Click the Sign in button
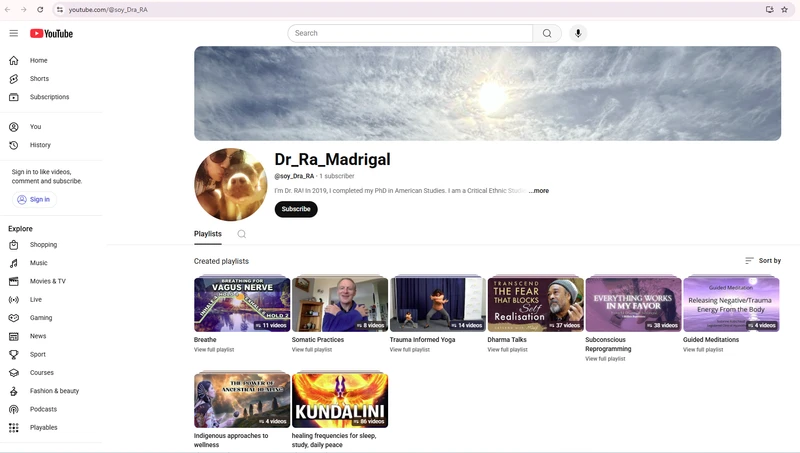Image resolution: width=800 pixels, height=453 pixels. (34, 199)
